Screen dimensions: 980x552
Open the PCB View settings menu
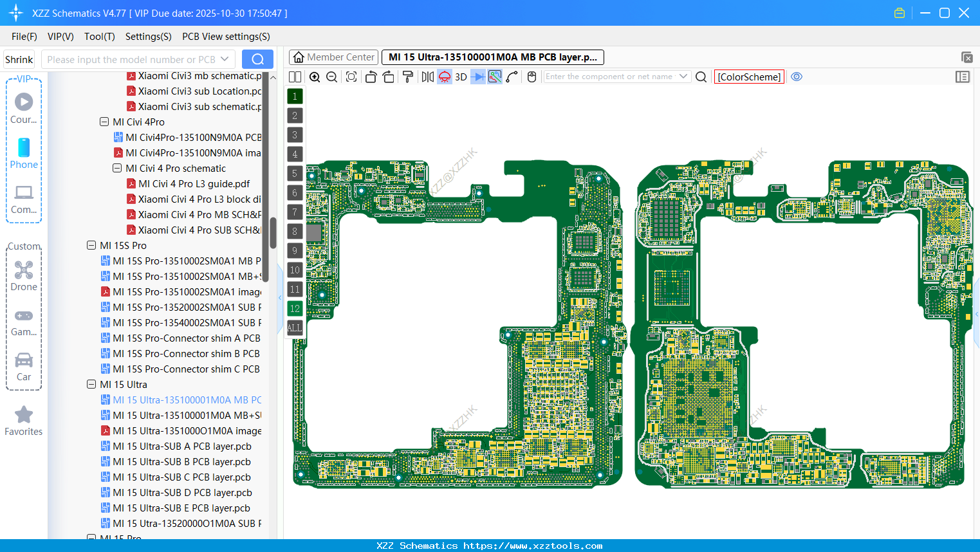[226, 37]
